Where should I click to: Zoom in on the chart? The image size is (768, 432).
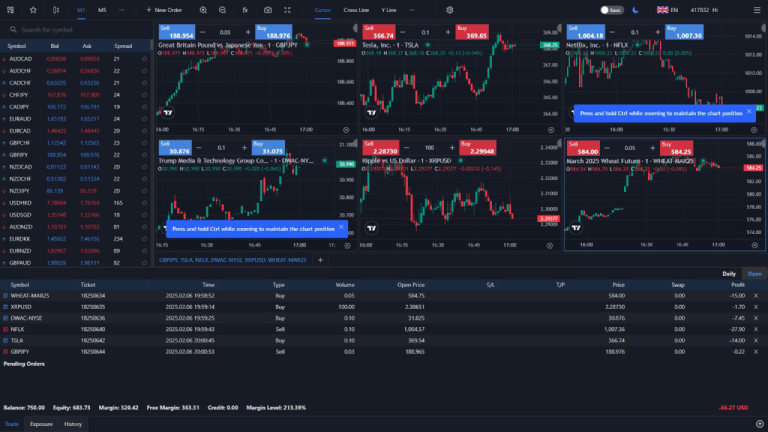pos(203,10)
